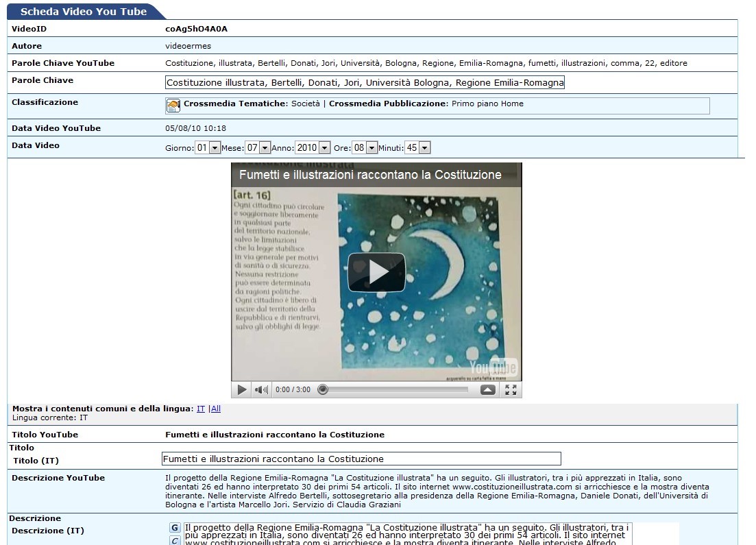This screenshot has width=756, height=545.
Task: Click the Parole Chiave YouTube keyword list
Action: click(x=426, y=63)
